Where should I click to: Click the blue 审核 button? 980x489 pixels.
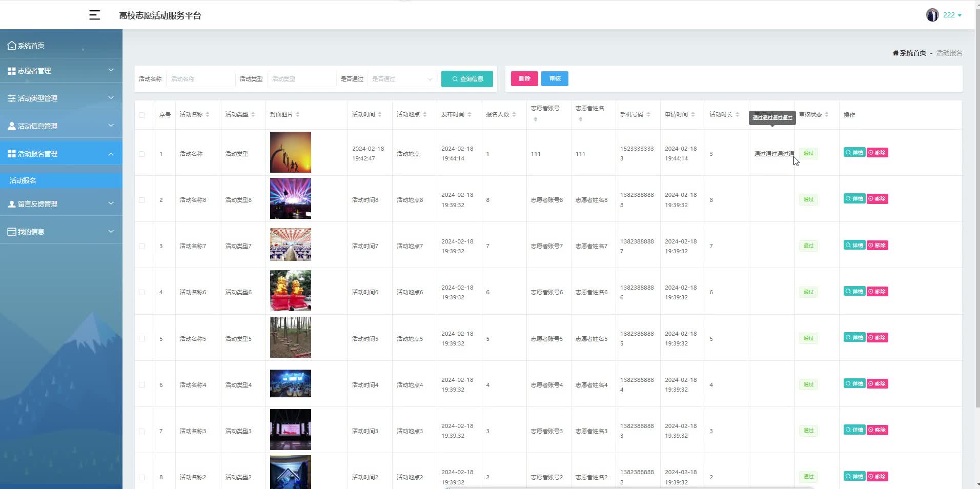pos(555,78)
